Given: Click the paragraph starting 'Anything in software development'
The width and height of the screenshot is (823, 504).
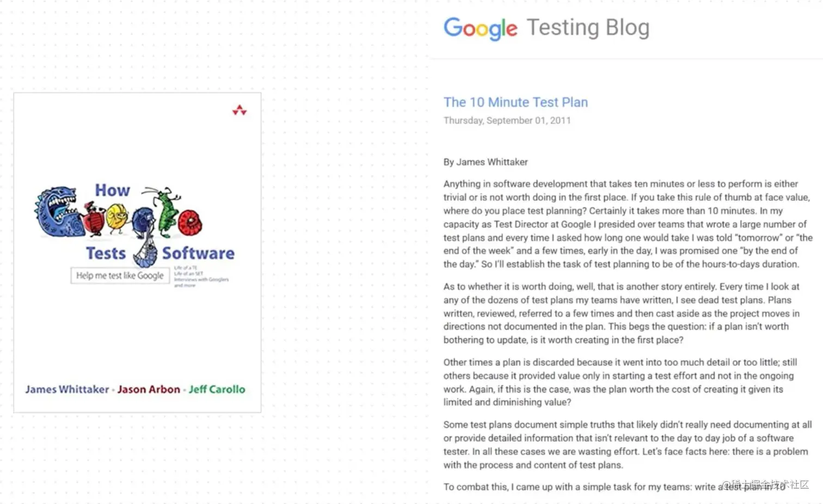Looking at the screenshot, I should tap(628, 224).
